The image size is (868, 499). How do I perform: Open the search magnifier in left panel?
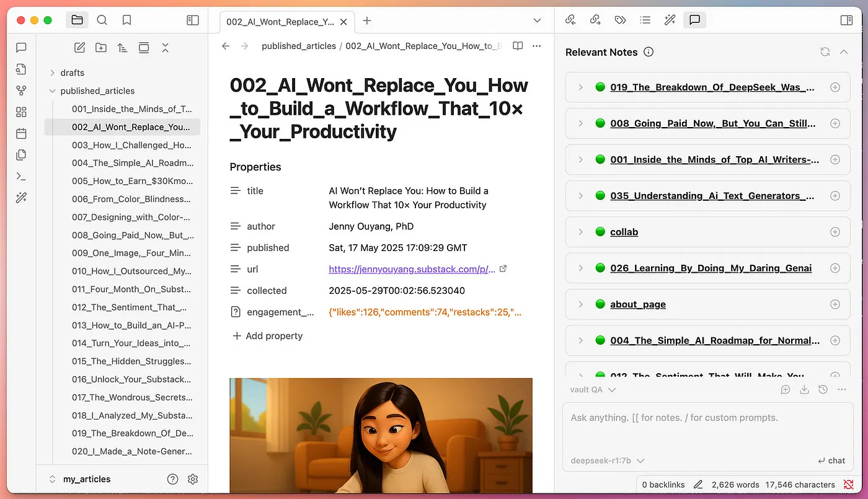(x=102, y=20)
